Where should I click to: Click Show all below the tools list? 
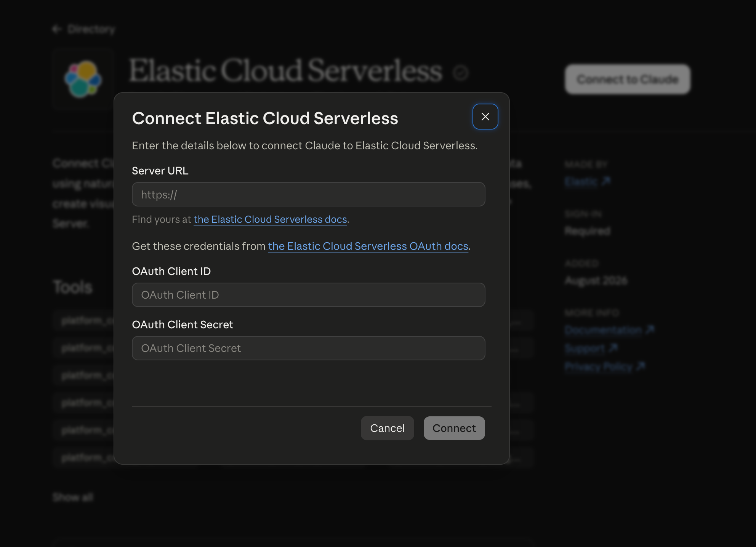point(73,497)
